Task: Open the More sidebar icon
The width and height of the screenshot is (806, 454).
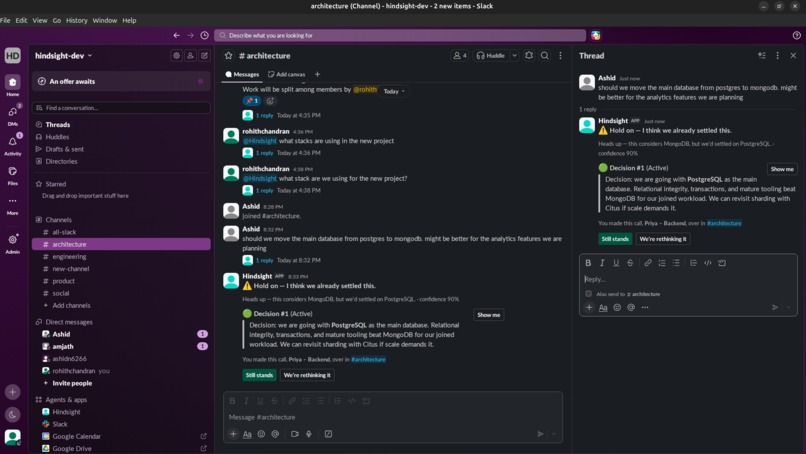Action: [13, 201]
